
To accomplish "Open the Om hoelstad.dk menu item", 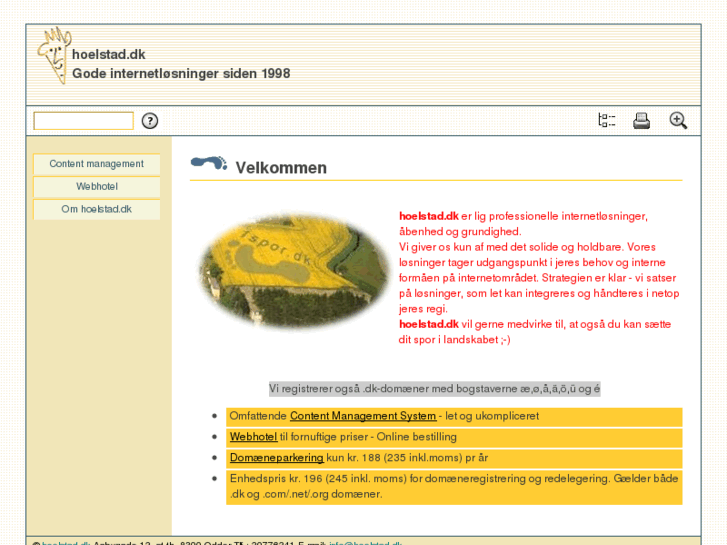I will coord(96,210).
